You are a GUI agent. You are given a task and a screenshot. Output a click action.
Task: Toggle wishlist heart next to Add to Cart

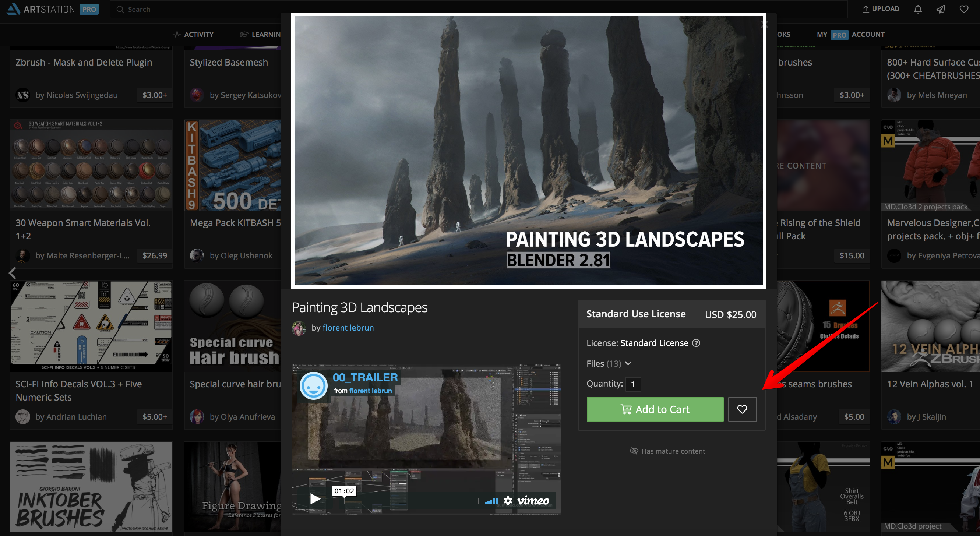742,409
